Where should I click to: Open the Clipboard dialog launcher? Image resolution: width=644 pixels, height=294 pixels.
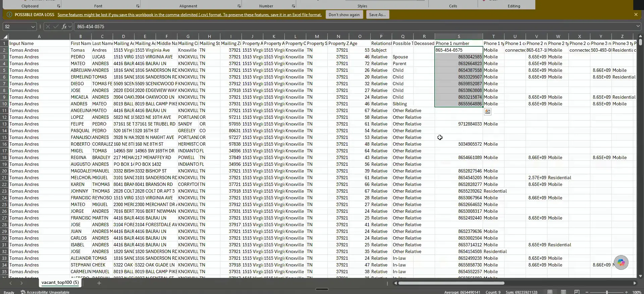click(x=59, y=6)
